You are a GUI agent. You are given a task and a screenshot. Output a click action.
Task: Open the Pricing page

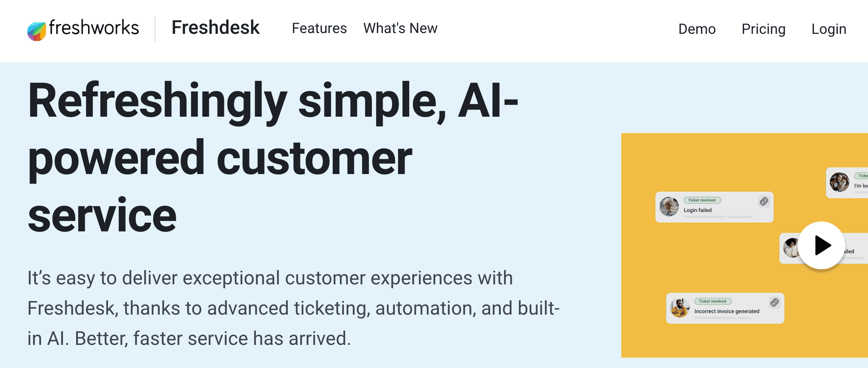pos(764,29)
